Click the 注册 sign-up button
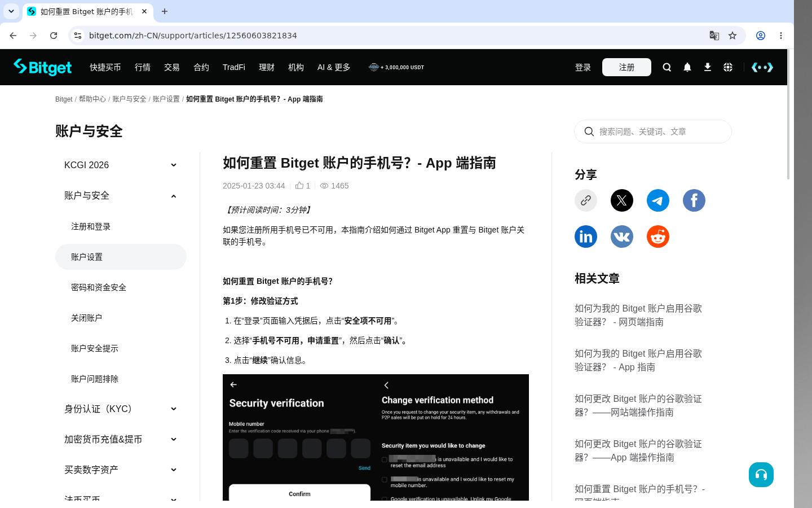812x508 pixels. click(626, 67)
